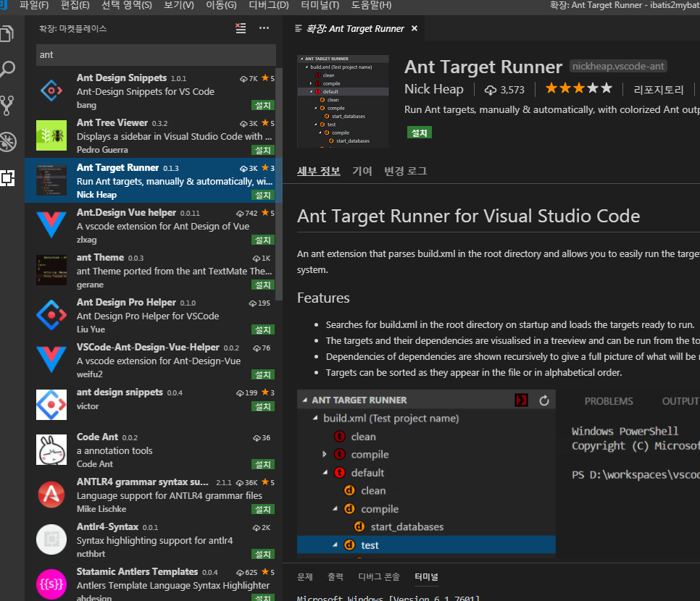Click Ant Design Pro Helper icon
Image resolution: width=700 pixels, height=601 pixels.
51,315
